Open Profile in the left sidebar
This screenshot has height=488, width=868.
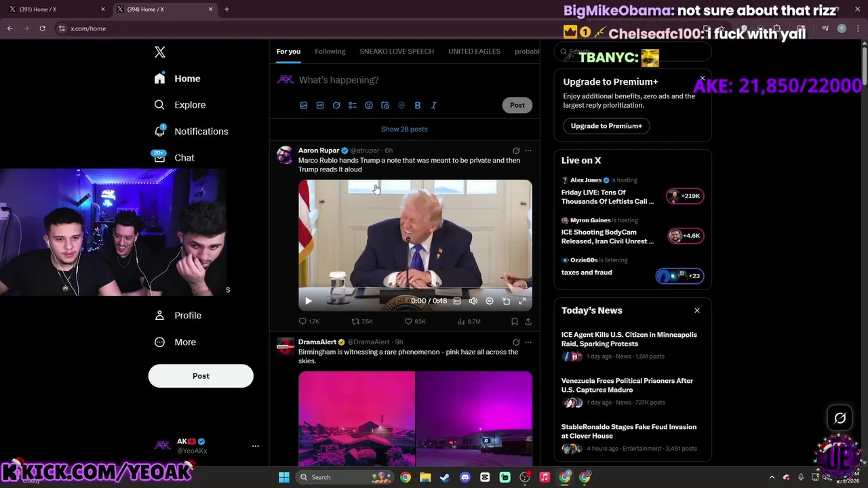tap(178, 315)
